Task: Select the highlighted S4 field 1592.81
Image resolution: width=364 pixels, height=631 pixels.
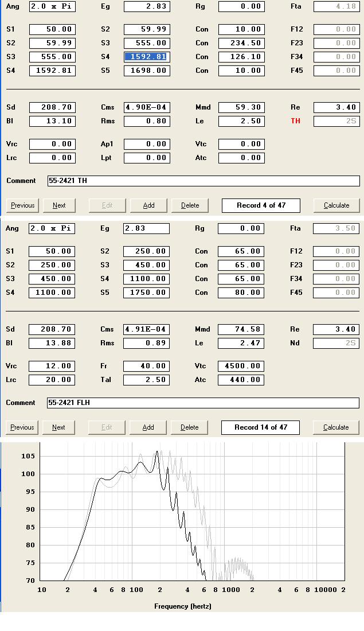Action: tap(147, 57)
